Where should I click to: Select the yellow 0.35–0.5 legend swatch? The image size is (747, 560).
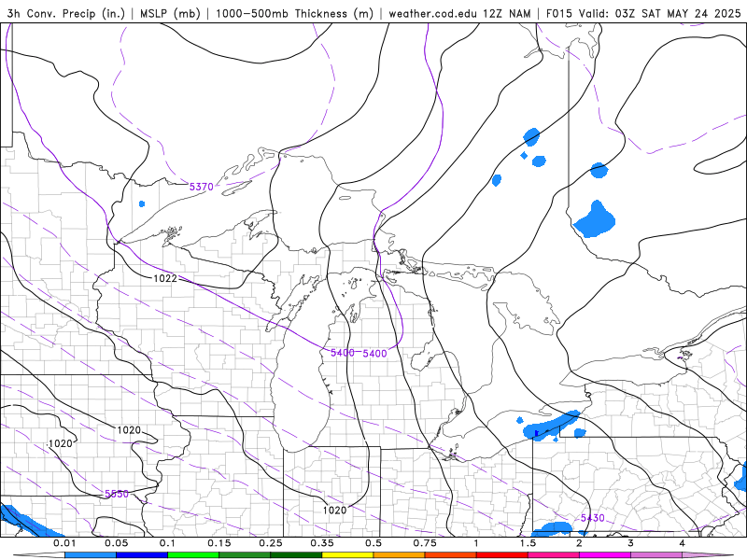pyautogui.click(x=347, y=555)
